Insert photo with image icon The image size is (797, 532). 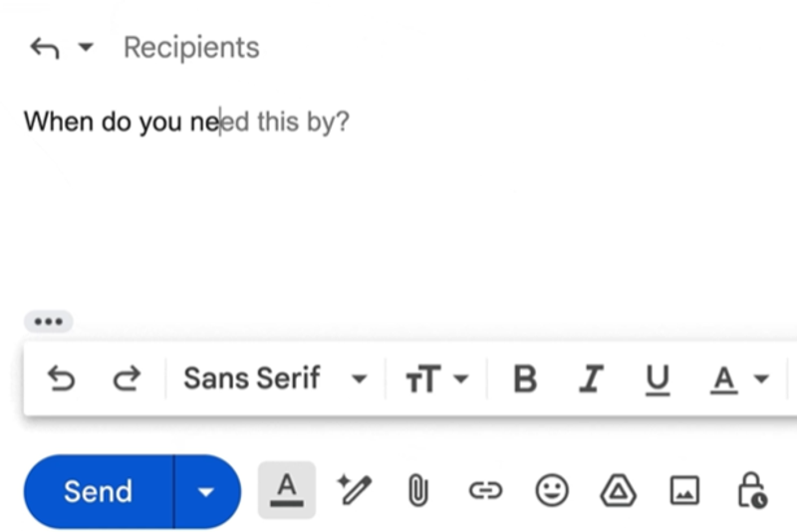pyautogui.click(x=684, y=490)
